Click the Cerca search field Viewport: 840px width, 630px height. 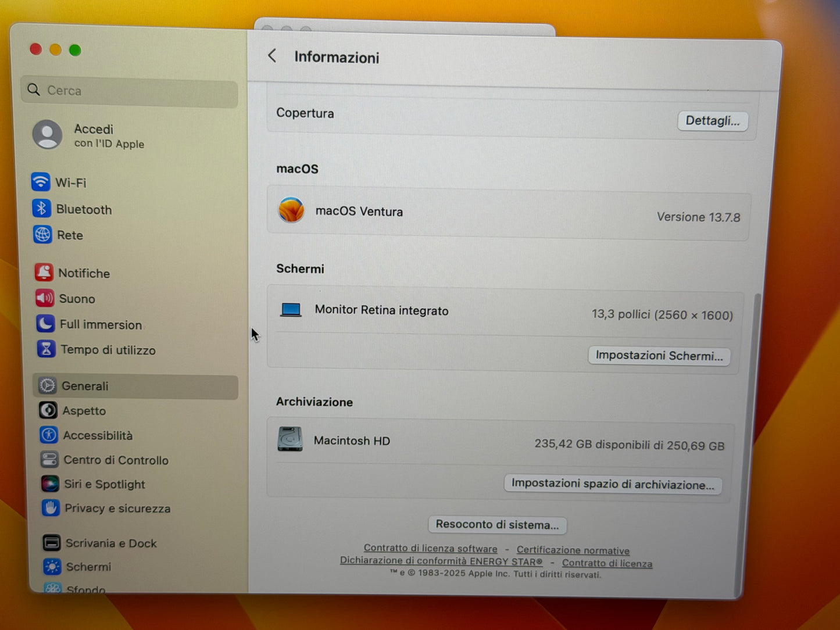pyautogui.click(x=130, y=91)
